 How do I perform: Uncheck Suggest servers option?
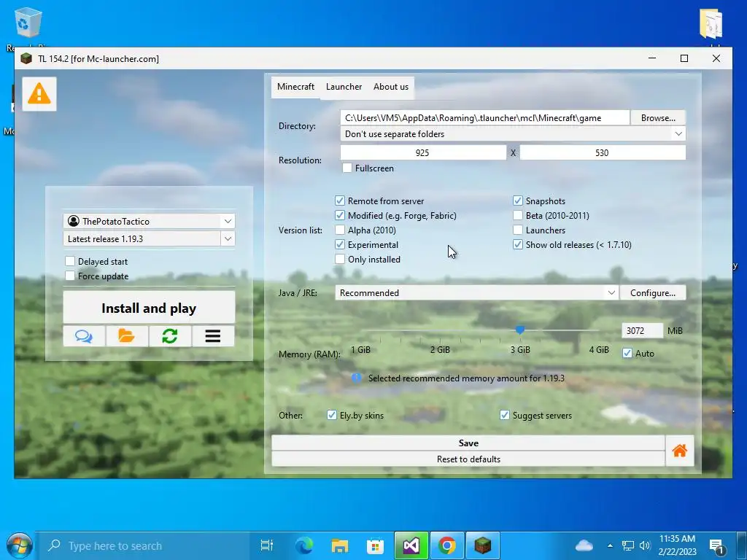505,415
